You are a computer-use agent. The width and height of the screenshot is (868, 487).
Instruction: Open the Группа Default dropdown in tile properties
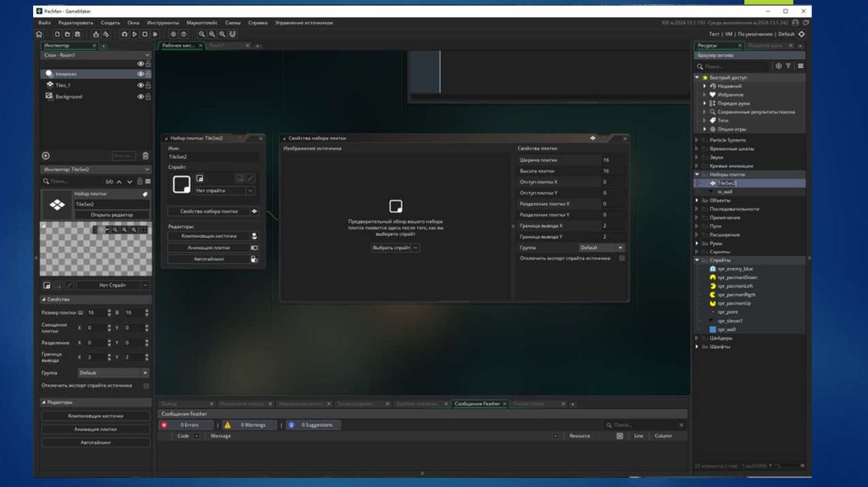tap(602, 248)
